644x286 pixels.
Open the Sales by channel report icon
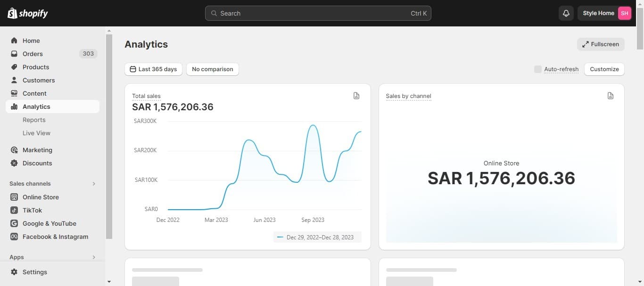pyautogui.click(x=611, y=96)
